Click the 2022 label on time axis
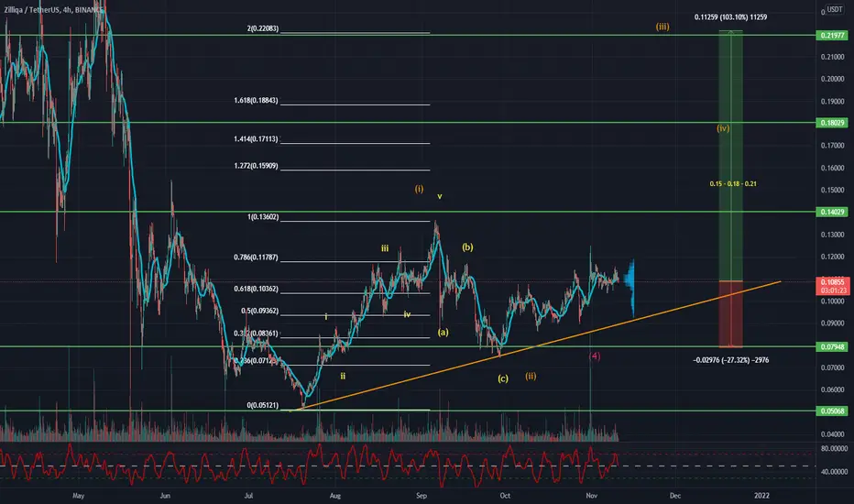Screen dimensions: 854x504 pos(761,495)
